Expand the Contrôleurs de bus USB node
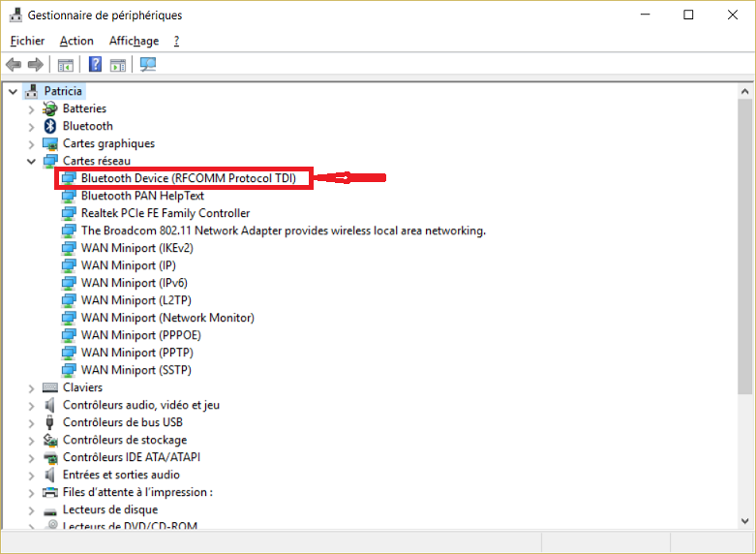Viewport: 756px width, 554px height. click(x=31, y=422)
